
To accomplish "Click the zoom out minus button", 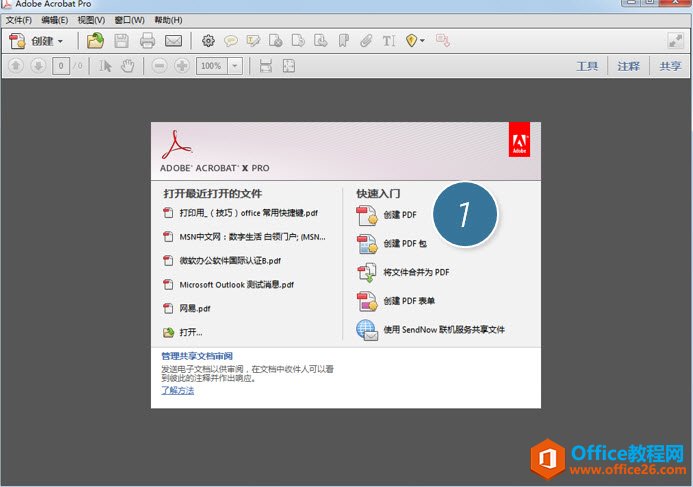I will click(x=159, y=66).
